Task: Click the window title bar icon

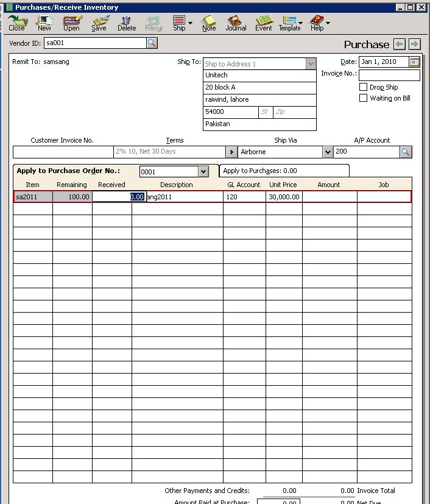Action: coord(9,7)
